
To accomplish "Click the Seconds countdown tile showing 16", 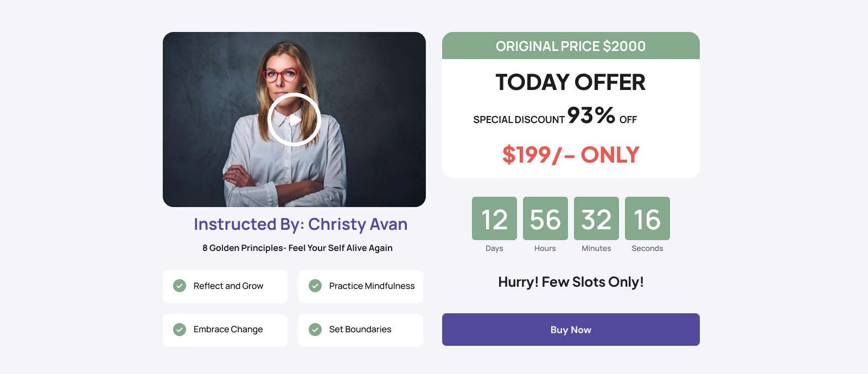I will pos(647,218).
